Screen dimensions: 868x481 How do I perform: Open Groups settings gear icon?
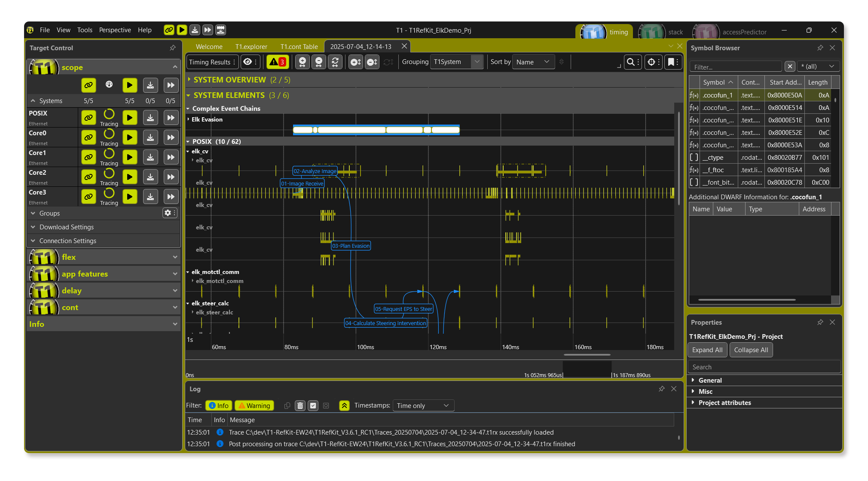pyautogui.click(x=168, y=213)
